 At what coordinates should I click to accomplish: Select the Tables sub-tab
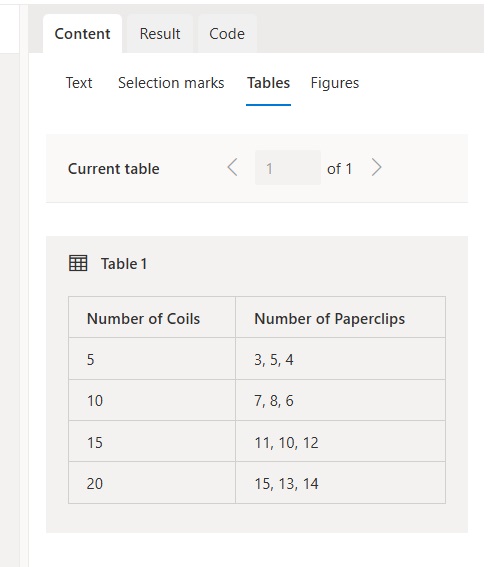(268, 83)
